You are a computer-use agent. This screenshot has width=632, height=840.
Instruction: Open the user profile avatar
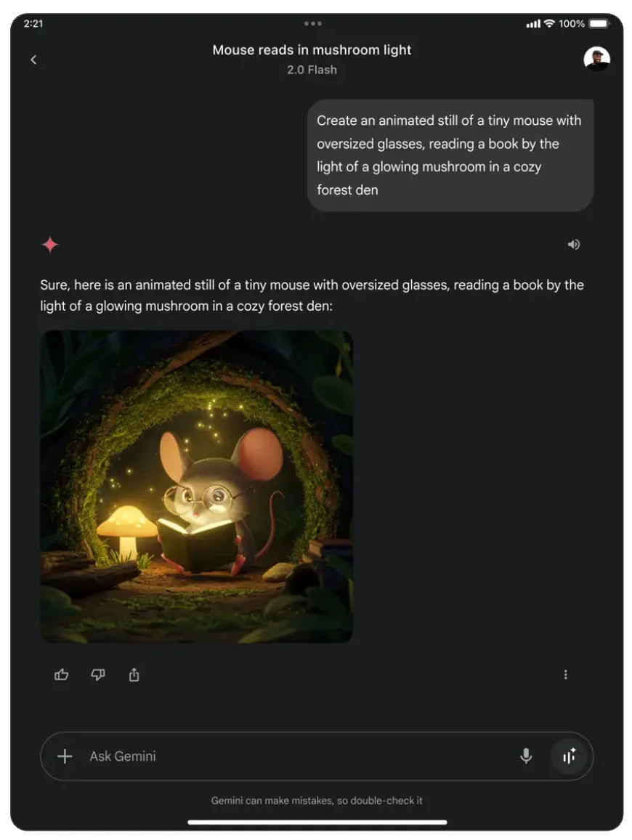[x=596, y=59]
